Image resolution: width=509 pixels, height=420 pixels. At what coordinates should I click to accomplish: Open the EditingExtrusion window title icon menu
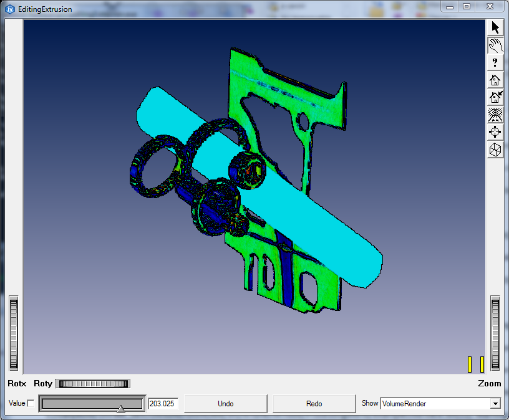(x=9, y=9)
